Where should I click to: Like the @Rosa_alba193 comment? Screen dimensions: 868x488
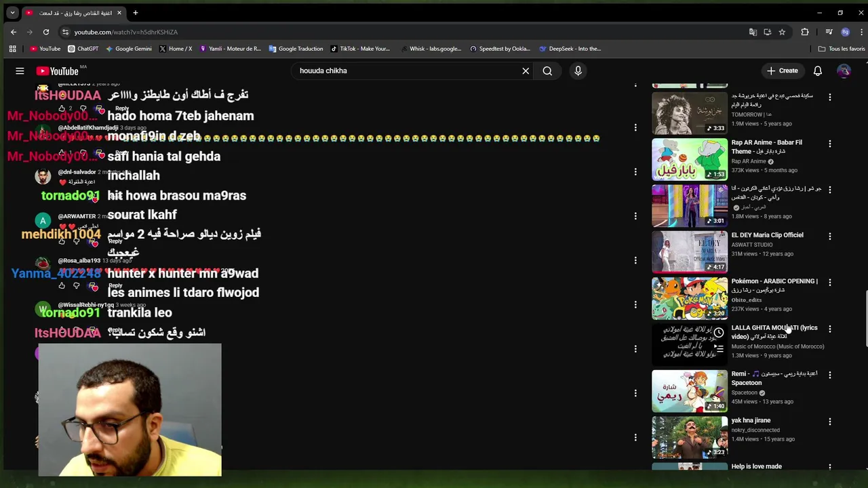click(62, 286)
